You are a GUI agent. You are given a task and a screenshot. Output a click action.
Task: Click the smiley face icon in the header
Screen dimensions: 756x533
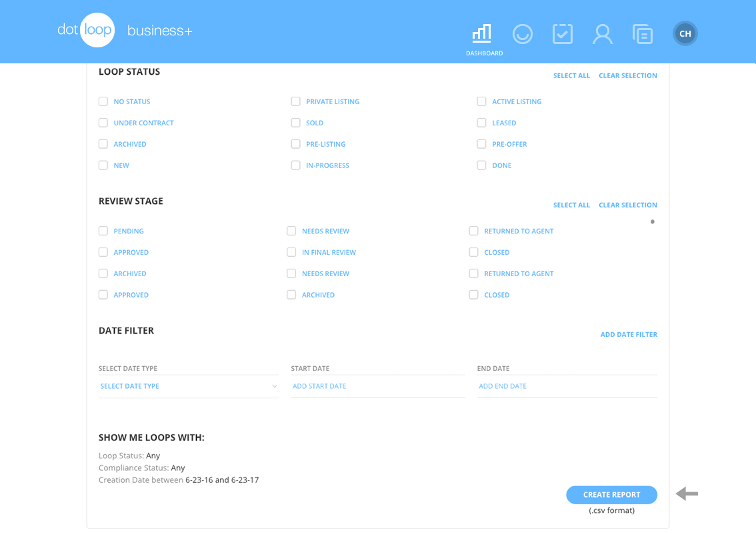pyautogui.click(x=523, y=33)
